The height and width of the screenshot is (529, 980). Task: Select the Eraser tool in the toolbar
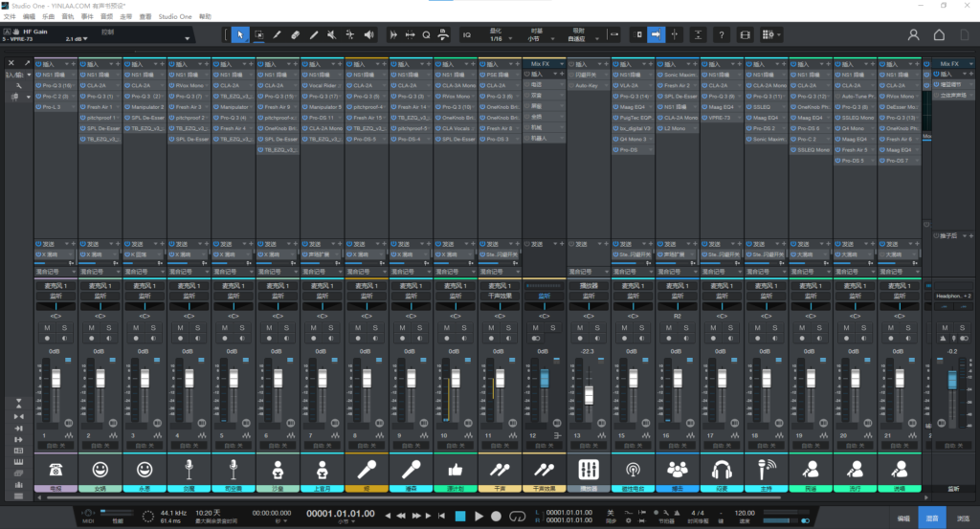[x=296, y=35]
